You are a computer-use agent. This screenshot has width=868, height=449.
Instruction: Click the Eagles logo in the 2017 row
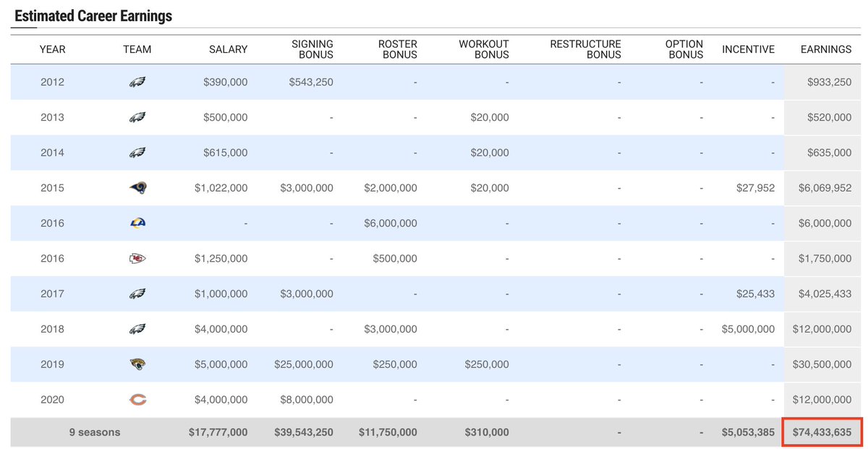[137, 294]
